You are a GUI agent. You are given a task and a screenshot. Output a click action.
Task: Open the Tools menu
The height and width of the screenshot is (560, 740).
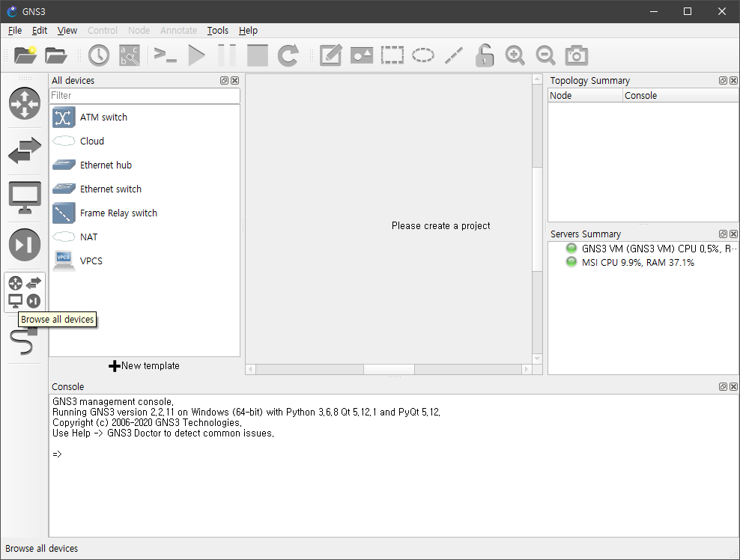(x=217, y=31)
